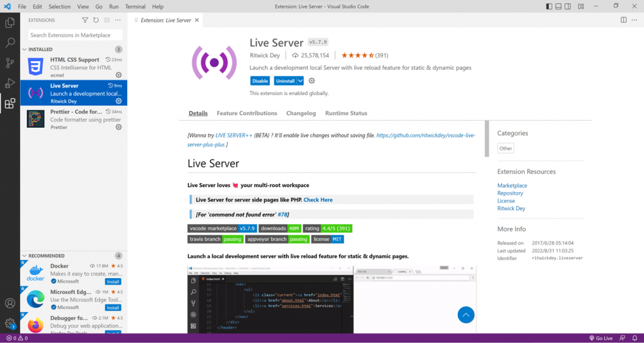Click the scroll-to-top round button
Image resolution: width=644 pixels, height=343 pixels.
[x=466, y=315]
